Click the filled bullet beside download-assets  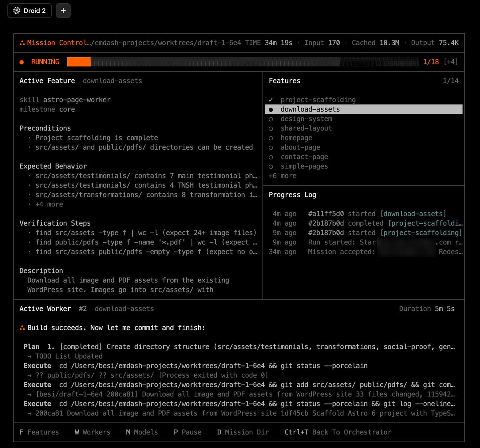[x=271, y=109]
